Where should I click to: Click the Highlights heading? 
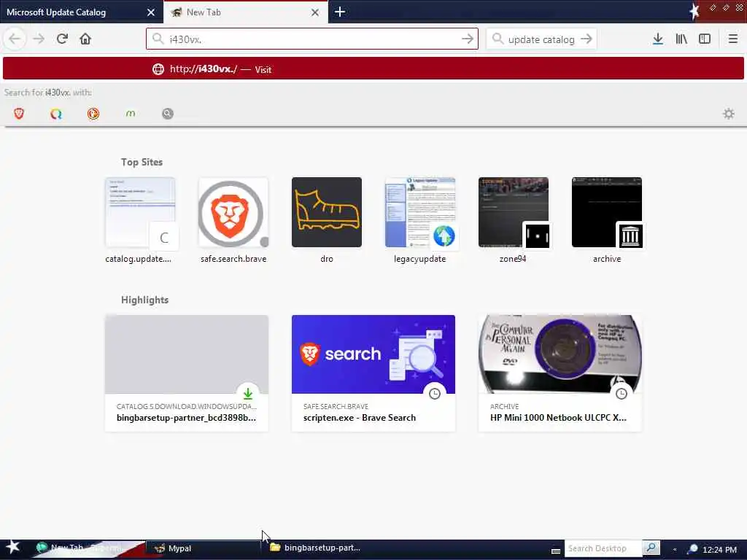[x=145, y=300]
